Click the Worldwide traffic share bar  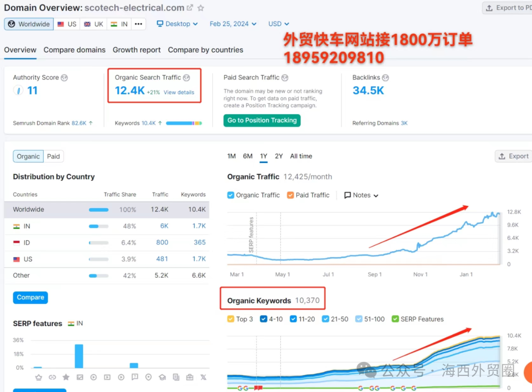(x=99, y=210)
